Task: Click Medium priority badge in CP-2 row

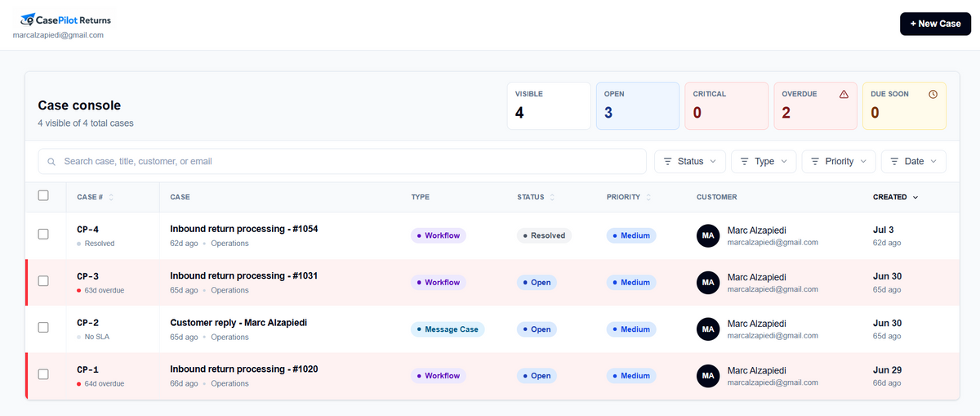Action: tap(631, 329)
